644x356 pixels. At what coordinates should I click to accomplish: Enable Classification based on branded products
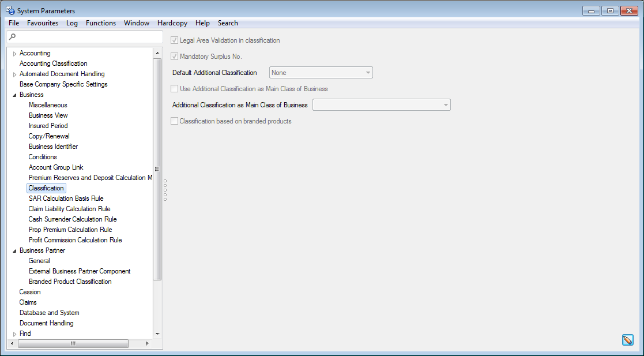click(x=175, y=121)
